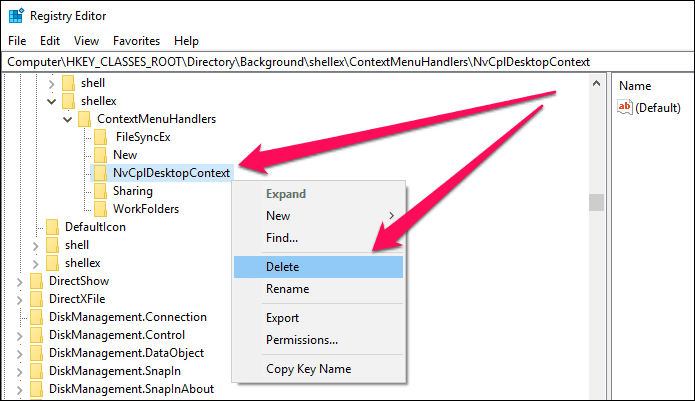Open the File menu

17,41
